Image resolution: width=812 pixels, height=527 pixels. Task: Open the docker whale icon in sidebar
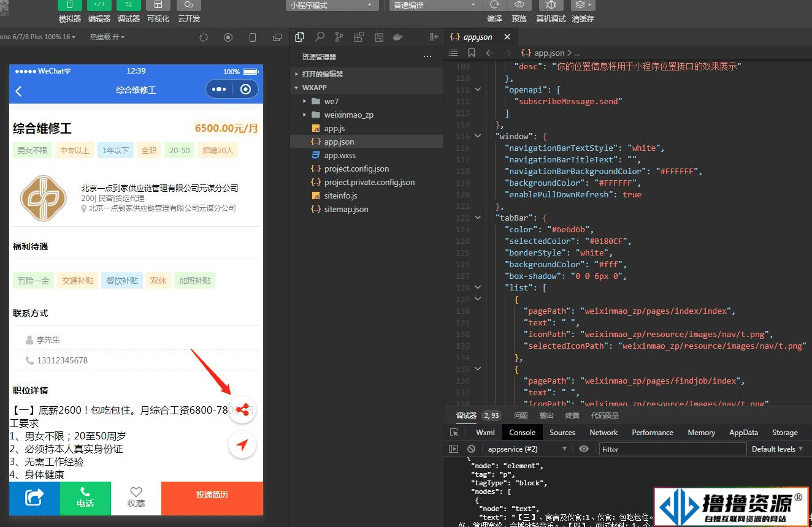pyautogui.click(x=398, y=37)
